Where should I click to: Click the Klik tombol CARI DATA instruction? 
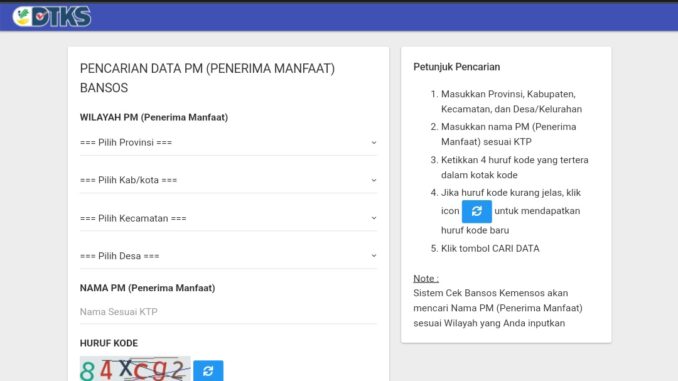point(490,249)
